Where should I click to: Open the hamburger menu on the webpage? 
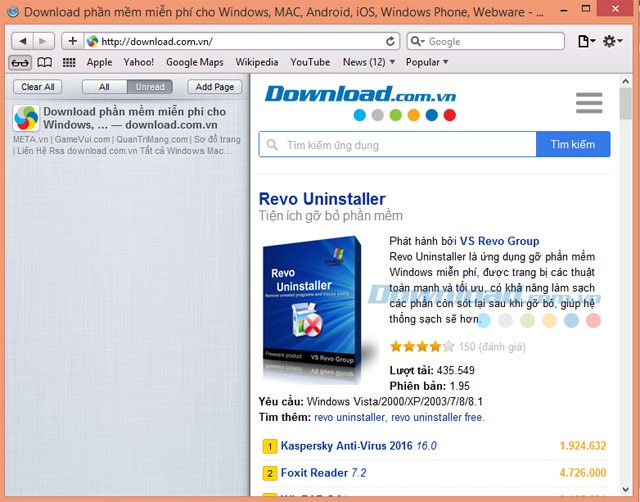(589, 103)
